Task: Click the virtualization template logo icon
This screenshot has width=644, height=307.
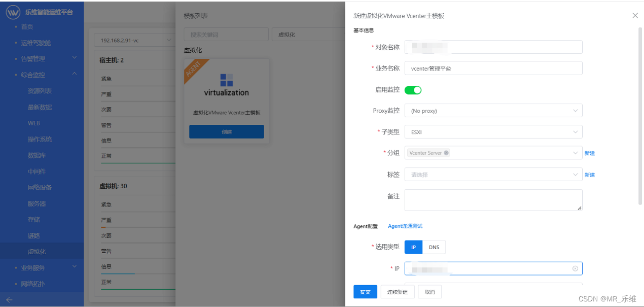Action: click(227, 80)
